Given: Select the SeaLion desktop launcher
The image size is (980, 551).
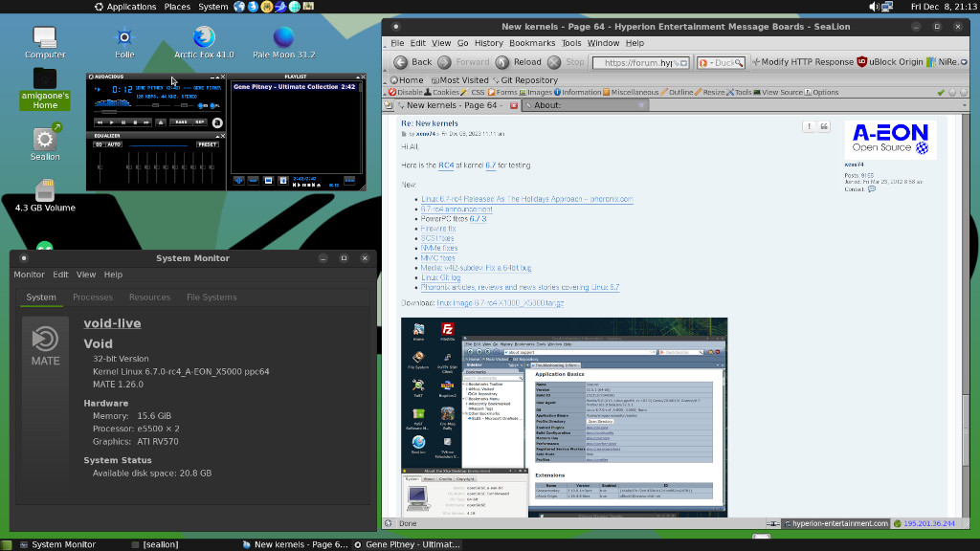Looking at the screenshot, I should 45,143.
